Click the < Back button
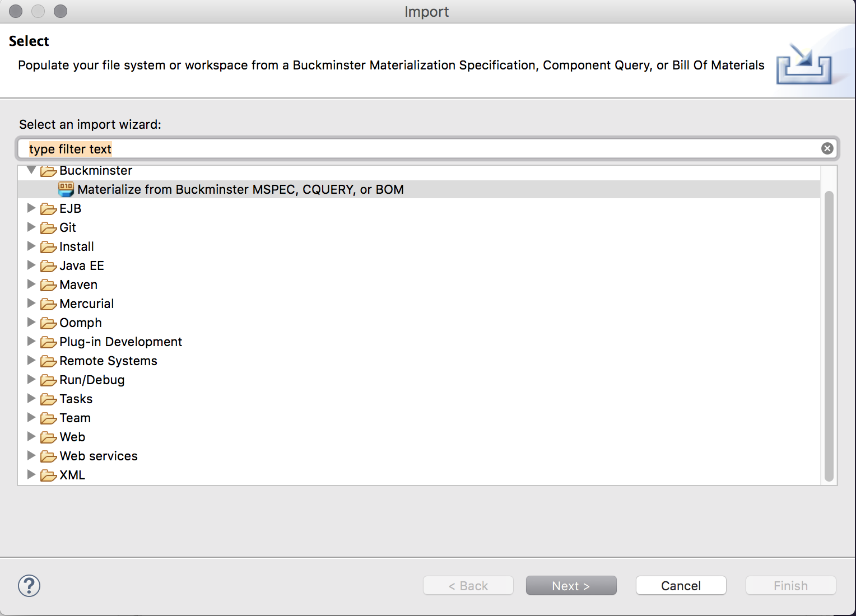The height and width of the screenshot is (616, 856). click(468, 586)
